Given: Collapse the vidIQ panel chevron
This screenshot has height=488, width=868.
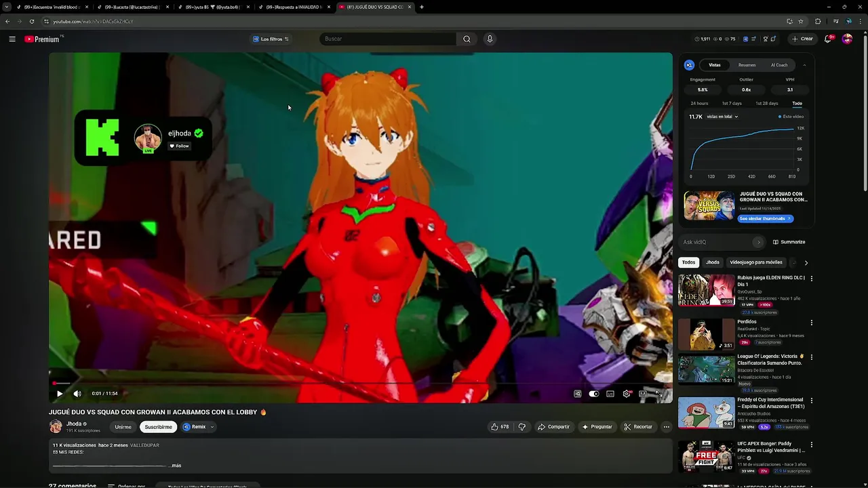Looking at the screenshot, I should (x=804, y=65).
